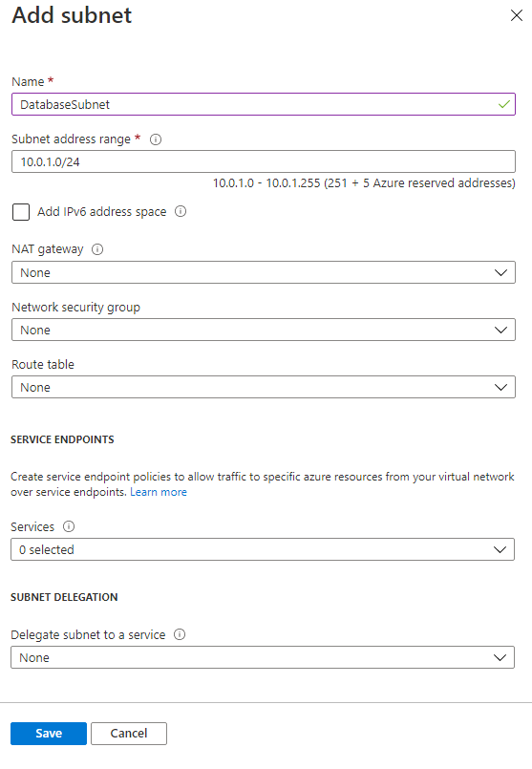Open the Delegate subnet to a service dropdown
The height and width of the screenshot is (769, 532).
click(x=263, y=657)
